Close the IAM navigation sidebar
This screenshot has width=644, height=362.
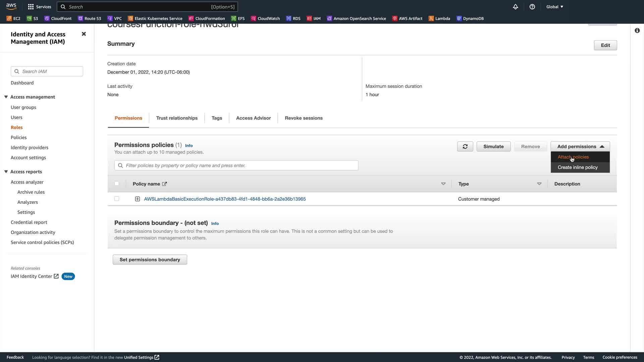point(84,34)
